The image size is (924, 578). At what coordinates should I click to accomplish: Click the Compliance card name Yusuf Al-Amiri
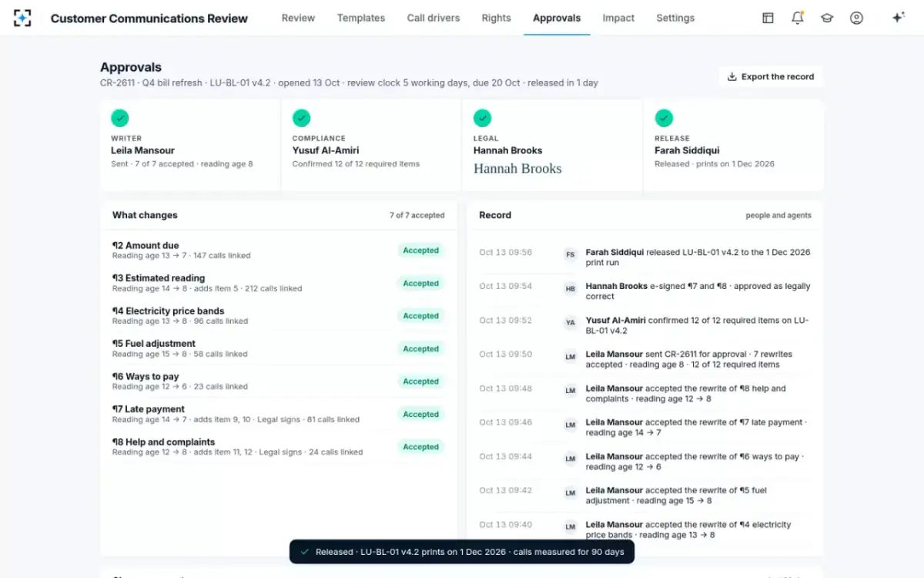326,151
